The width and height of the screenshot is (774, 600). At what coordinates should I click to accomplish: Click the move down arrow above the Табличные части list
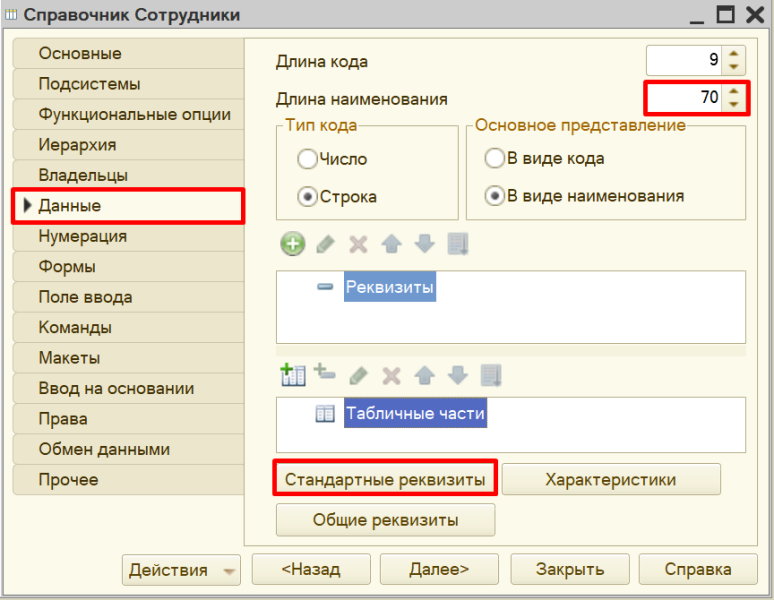pos(457,375)
